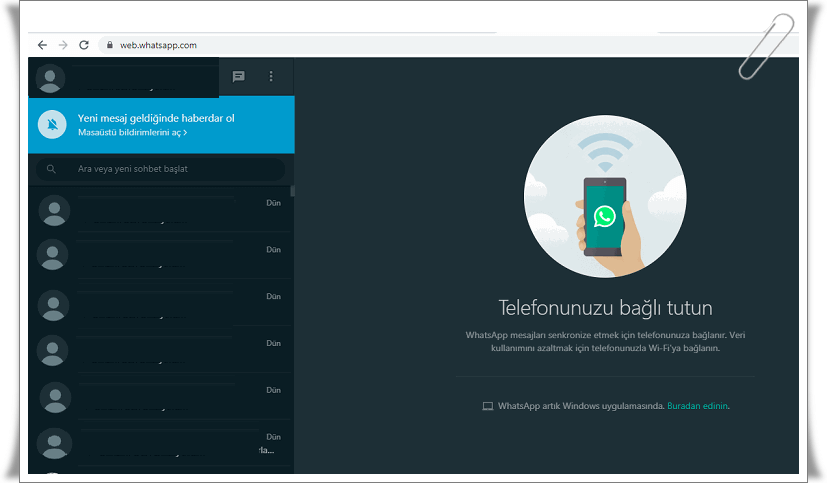This screenshot has height=483, width=827.
Task: Reload the web.whatsapp.com page
Action: pos(84,45)
